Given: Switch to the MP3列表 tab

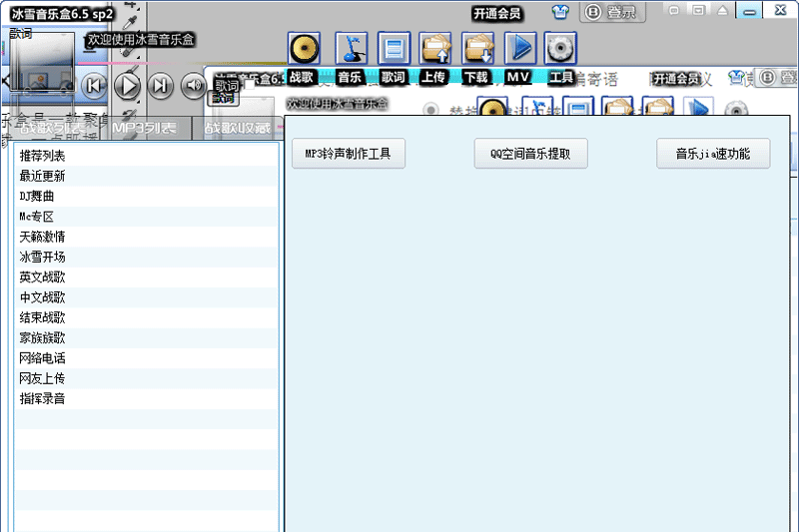Looking at the screenshot, I should [144, 128].
